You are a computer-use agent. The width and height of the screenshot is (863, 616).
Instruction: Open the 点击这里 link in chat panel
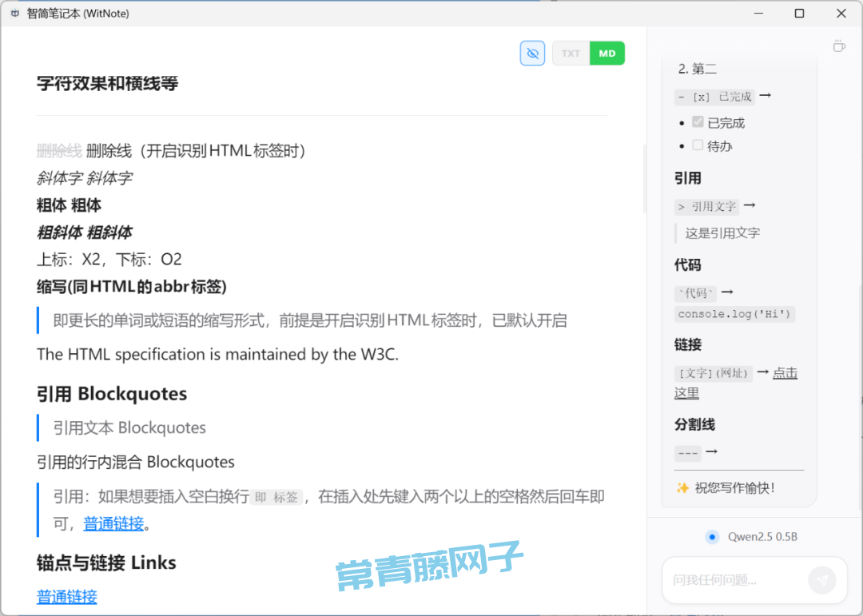(785, 373)
